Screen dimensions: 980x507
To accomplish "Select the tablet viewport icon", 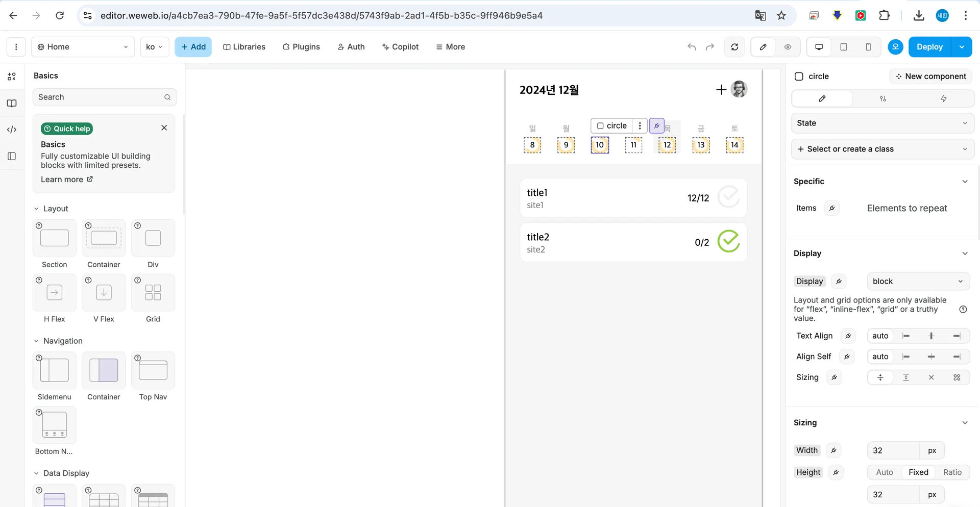I will click(x=843, y=47).
